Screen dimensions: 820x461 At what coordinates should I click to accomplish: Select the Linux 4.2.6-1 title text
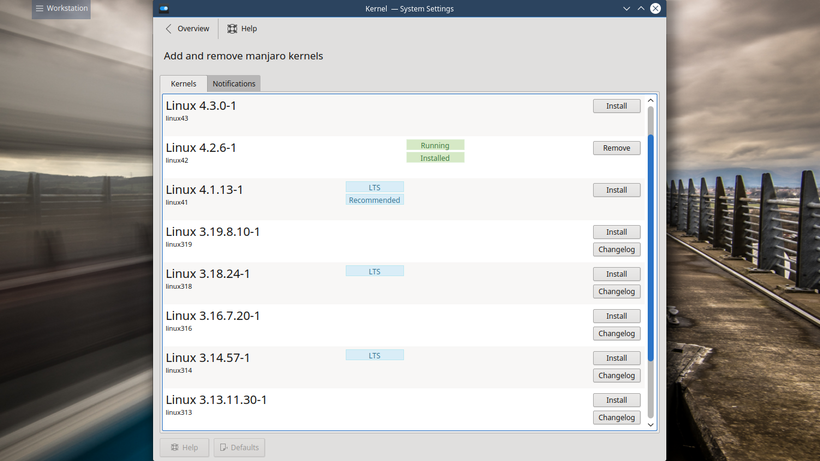201,148
